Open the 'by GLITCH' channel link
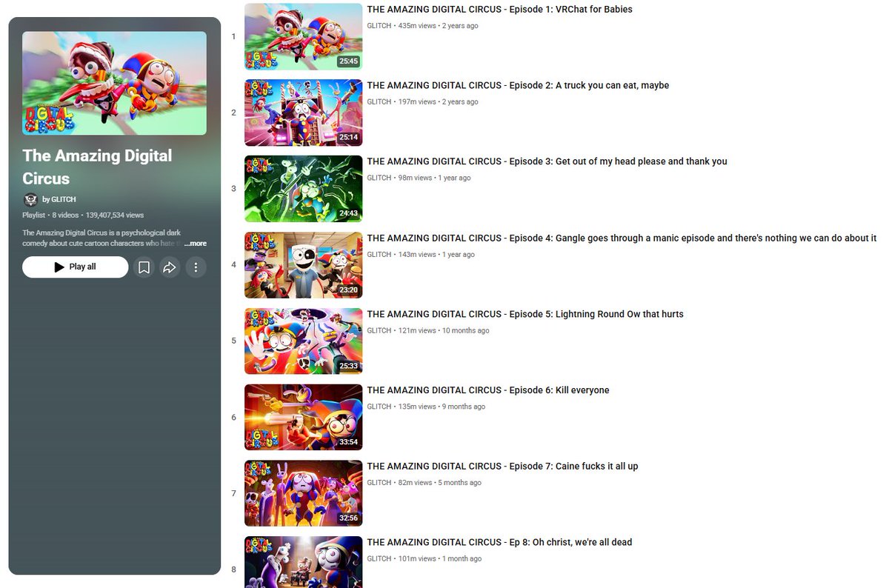 point(59,199)
